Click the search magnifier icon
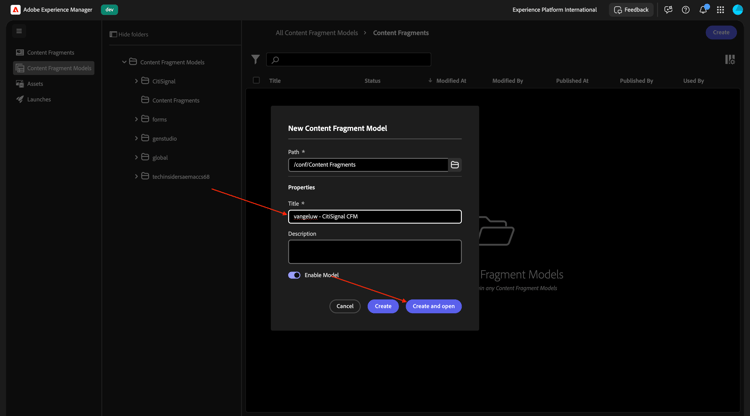Viewport: 750px width, 416px height. (x=275, y=60)
